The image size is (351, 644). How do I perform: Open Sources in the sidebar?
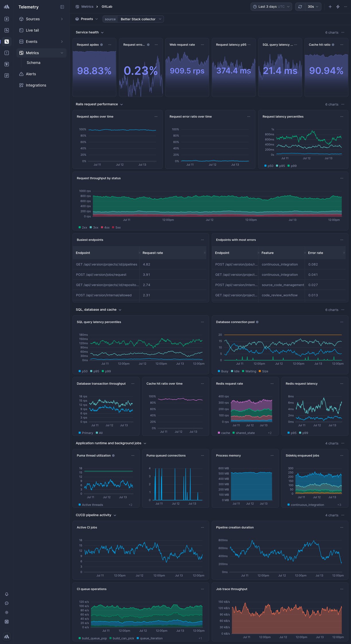click(x=41, y=19)
